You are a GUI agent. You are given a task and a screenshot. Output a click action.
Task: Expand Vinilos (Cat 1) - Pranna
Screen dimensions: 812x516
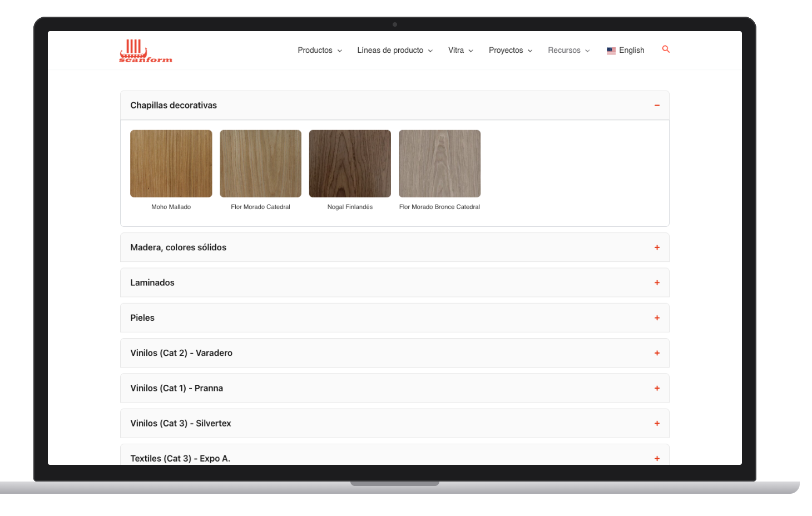[x=395, y=388]
